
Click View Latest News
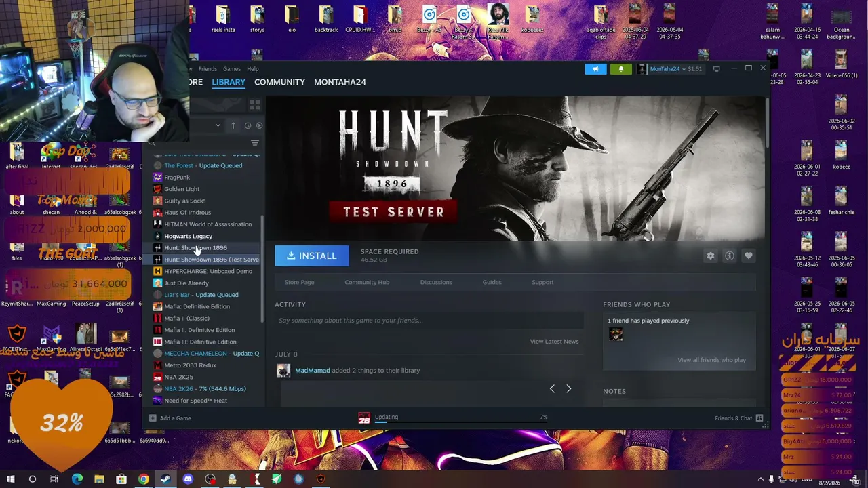click(554, 341)
